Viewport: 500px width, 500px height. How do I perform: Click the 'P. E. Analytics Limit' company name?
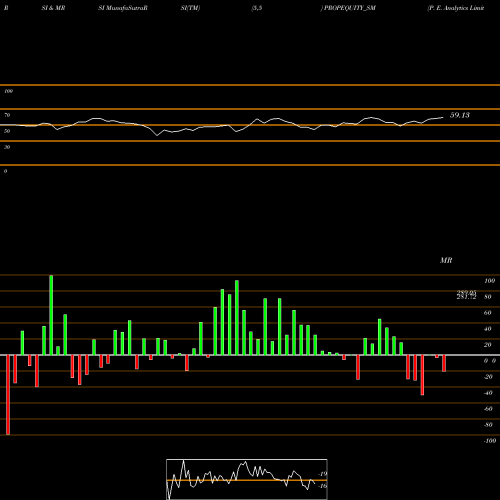[x=456, y=8]
